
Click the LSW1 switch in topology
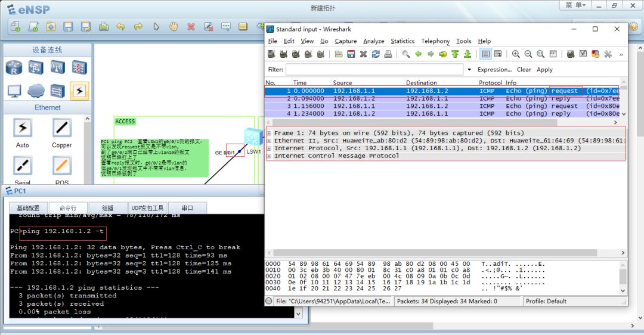click(x=253, y=137)
